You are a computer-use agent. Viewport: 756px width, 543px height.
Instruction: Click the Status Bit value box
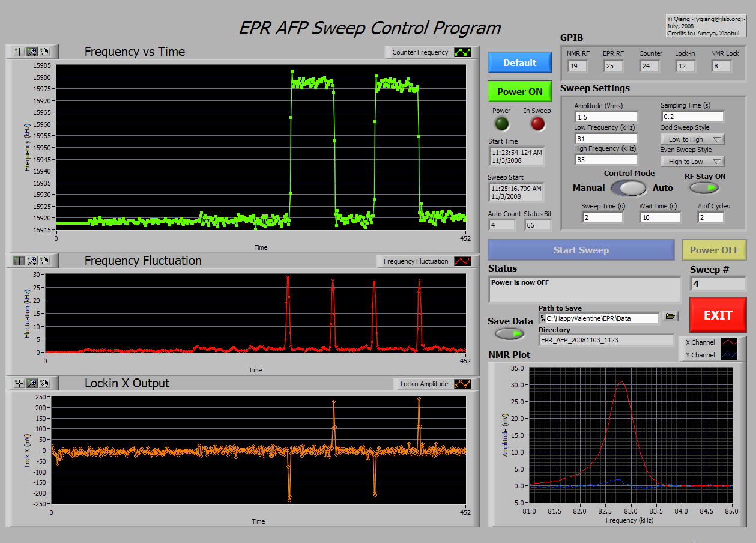(x=537, y=225)
